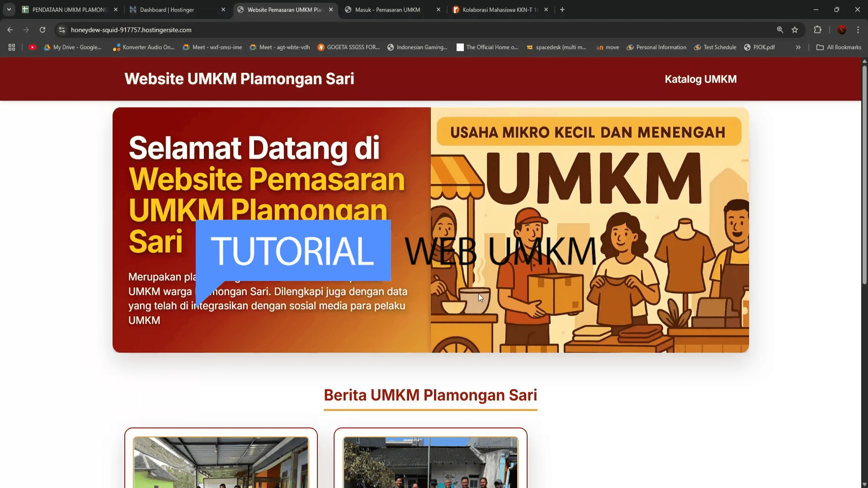Viewport: 868px width, 488px height.
Task: Go forward to next page
Action: (x=26, y=30)
